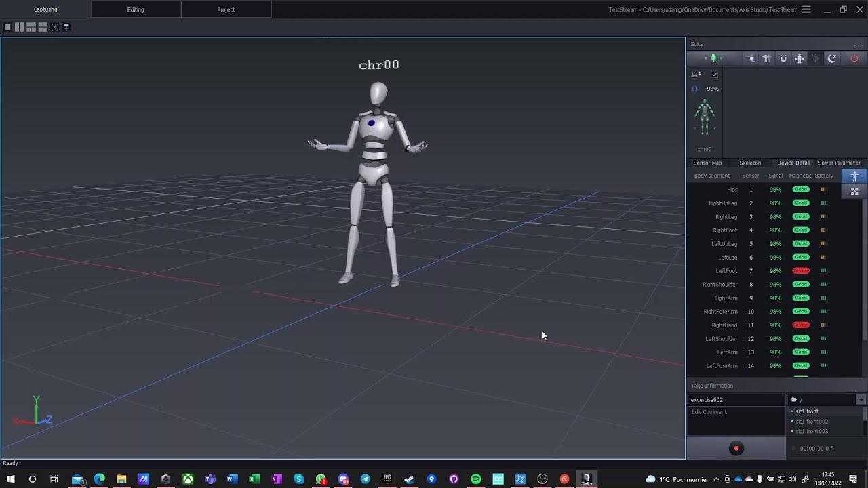The image size is (868, 488).
Task: Switch to two-column viewport layout
Action: coord(19,27)
